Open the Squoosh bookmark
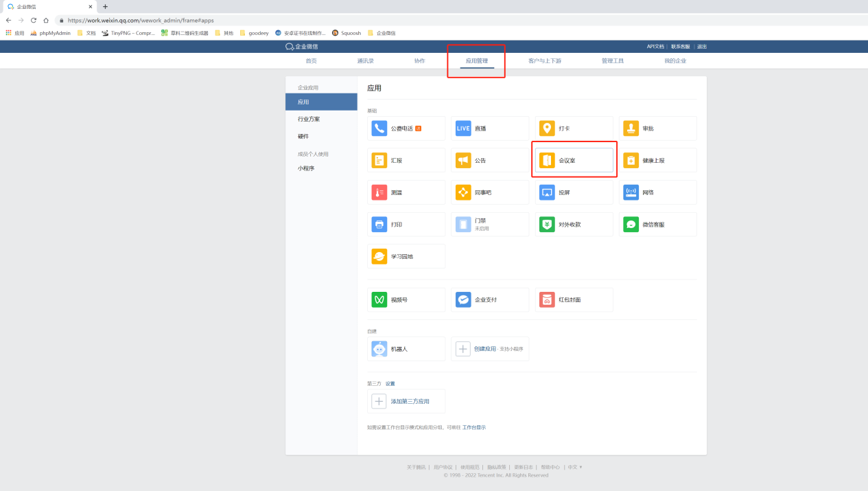868x491 pixels. pyautogui.click(x=346, y=33)
